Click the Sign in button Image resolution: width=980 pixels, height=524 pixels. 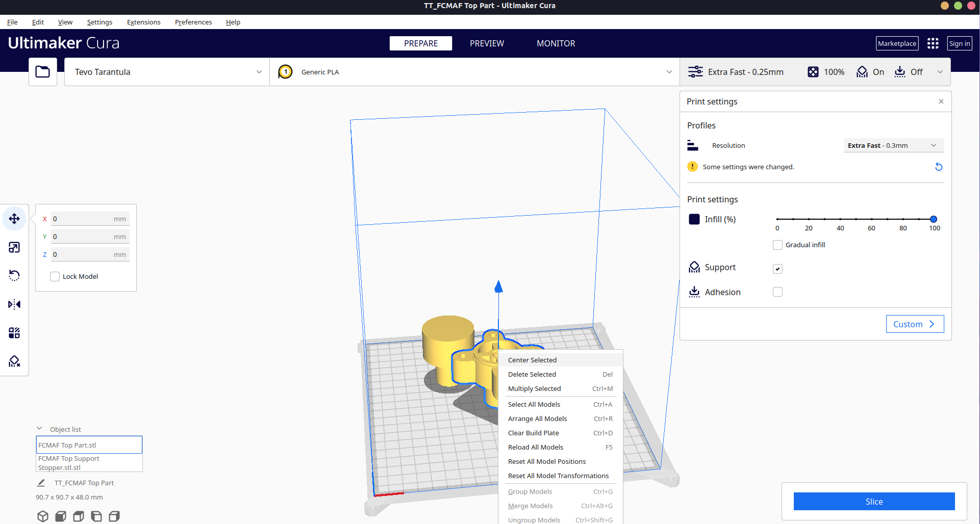tap(960, 43)
